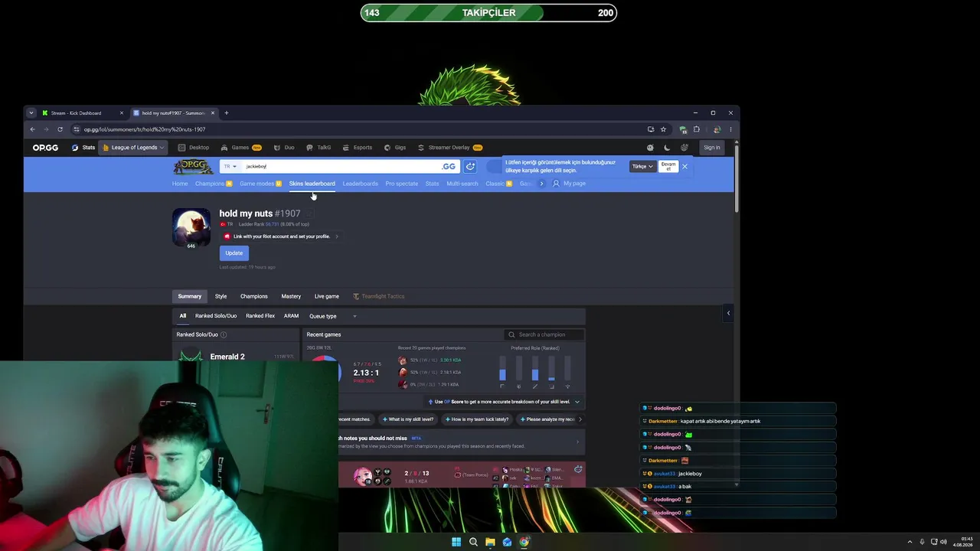Open Streamer Overlay page

coord(449,148)
